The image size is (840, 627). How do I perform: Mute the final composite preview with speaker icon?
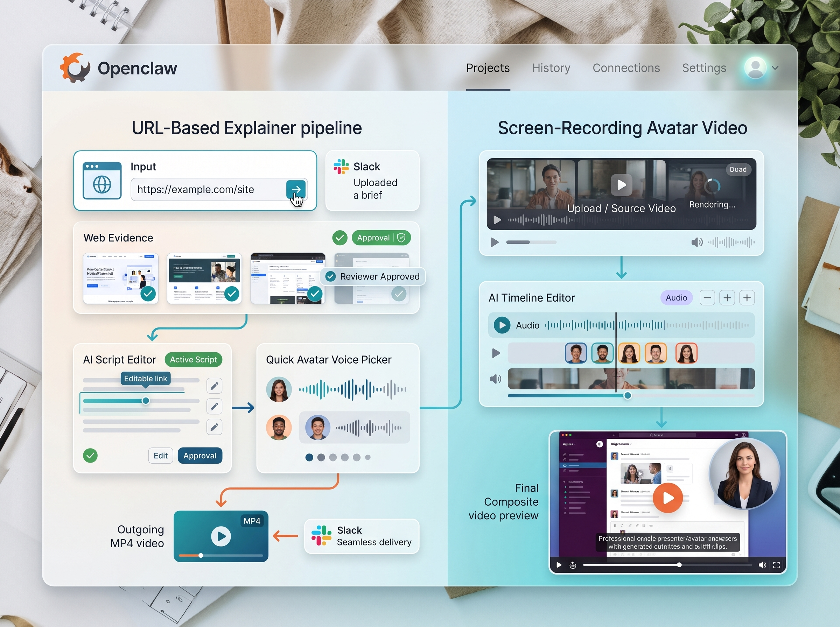pyautogui.click(x=762, y=565)
